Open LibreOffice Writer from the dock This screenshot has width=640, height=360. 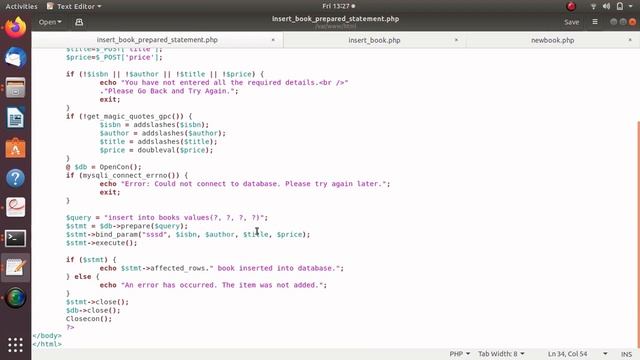[16, 118]
